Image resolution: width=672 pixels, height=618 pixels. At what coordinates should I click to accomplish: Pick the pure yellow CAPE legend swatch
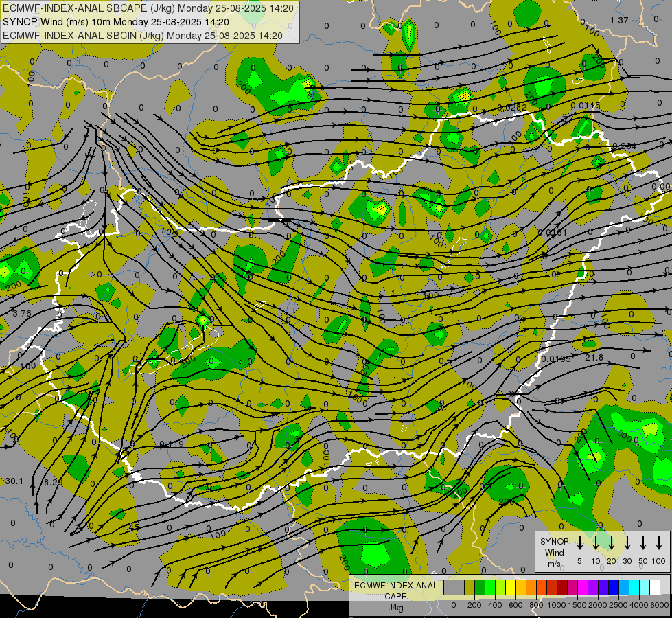[511, 588]
